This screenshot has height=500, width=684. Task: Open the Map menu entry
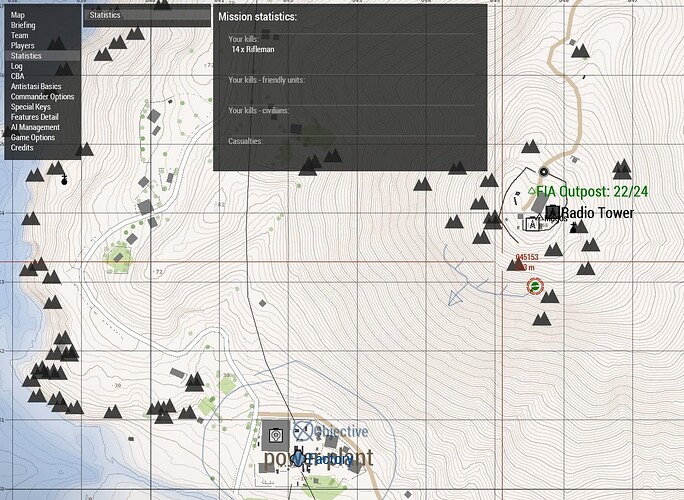point(18,15)
